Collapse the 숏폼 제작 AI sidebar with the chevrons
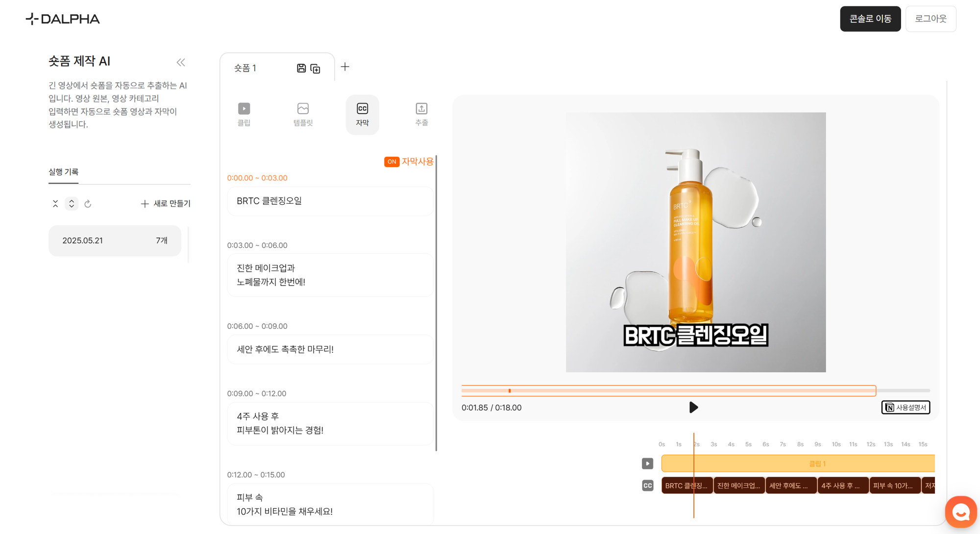 [x=181, y=62]
